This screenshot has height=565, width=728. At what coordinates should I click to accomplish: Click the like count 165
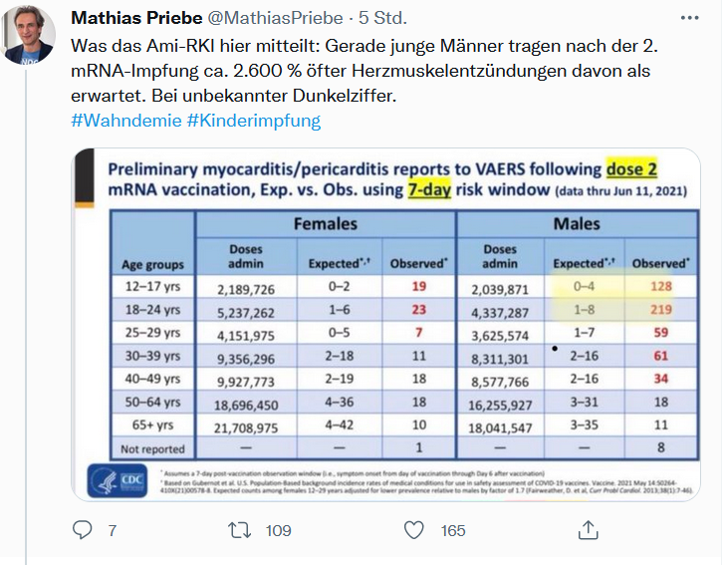(x=452, y=530)
